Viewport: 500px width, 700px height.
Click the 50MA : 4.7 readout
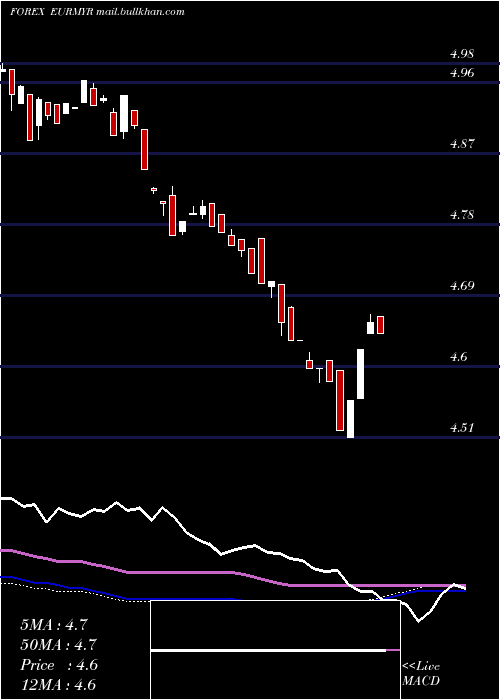pos(58,645)
